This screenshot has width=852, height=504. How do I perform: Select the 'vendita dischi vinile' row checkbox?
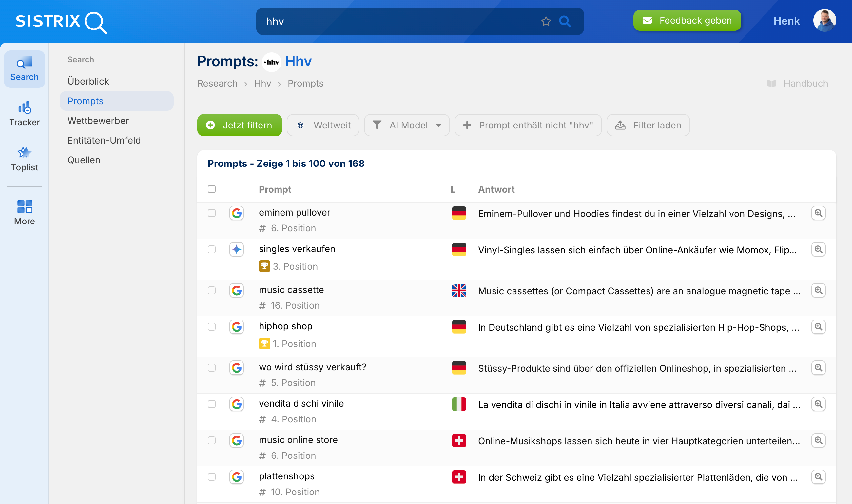pos(212,404)
